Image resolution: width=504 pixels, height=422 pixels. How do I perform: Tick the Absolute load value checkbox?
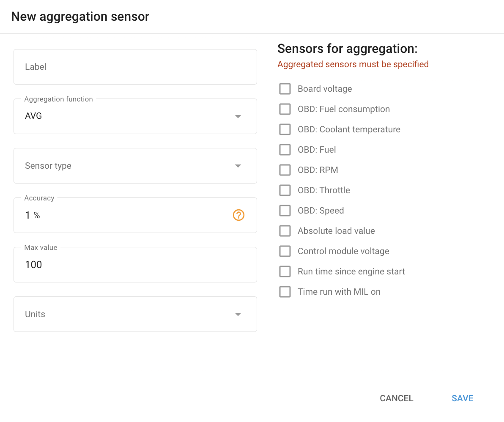click(285, 231)
